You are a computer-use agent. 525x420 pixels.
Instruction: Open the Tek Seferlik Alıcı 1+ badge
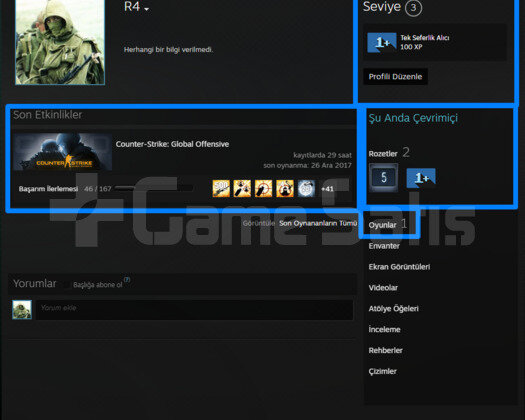pos(382,42)
